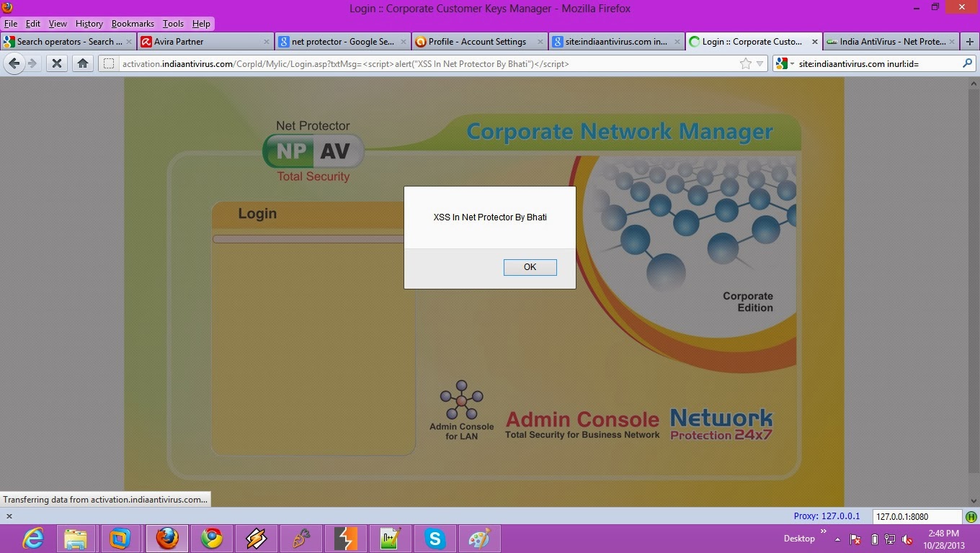Close the bottom add-on bar
Viewport: 980px width, 553px height.
click(9, 516)
